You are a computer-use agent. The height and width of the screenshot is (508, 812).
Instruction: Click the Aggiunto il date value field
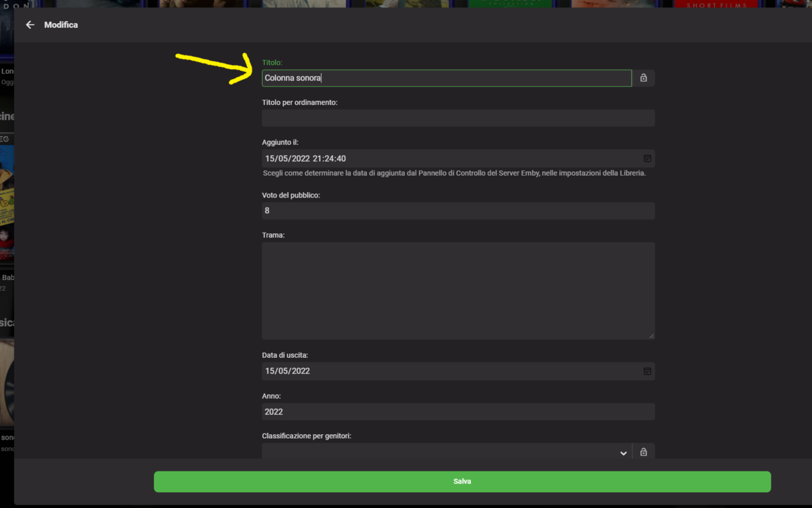click(458, 158)
